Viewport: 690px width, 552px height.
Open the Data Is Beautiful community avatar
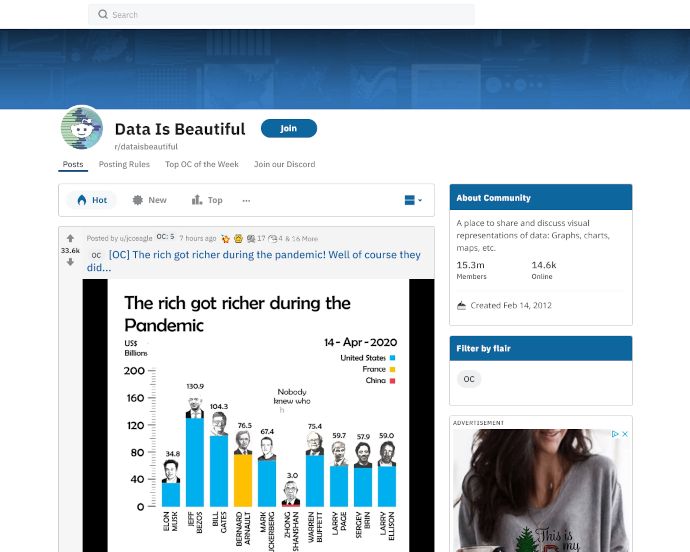coord(82,128)
